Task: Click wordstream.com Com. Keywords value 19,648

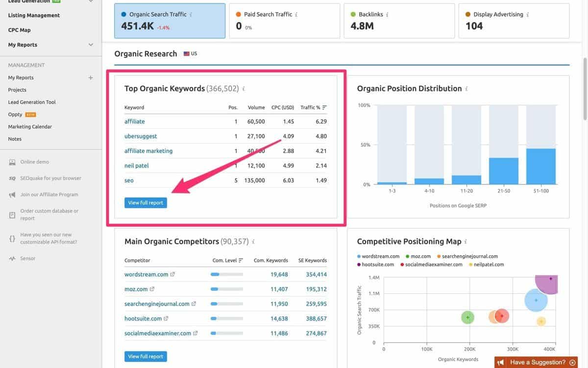Action: (279, 274)
